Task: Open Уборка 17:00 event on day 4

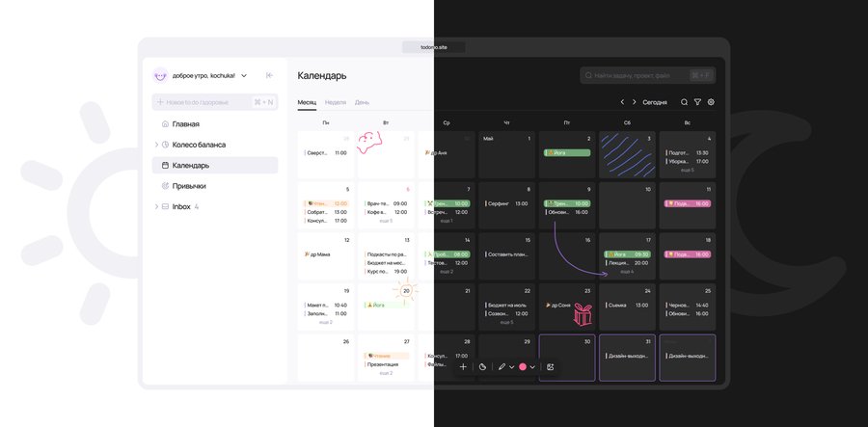Action: [x=687, y=162]
